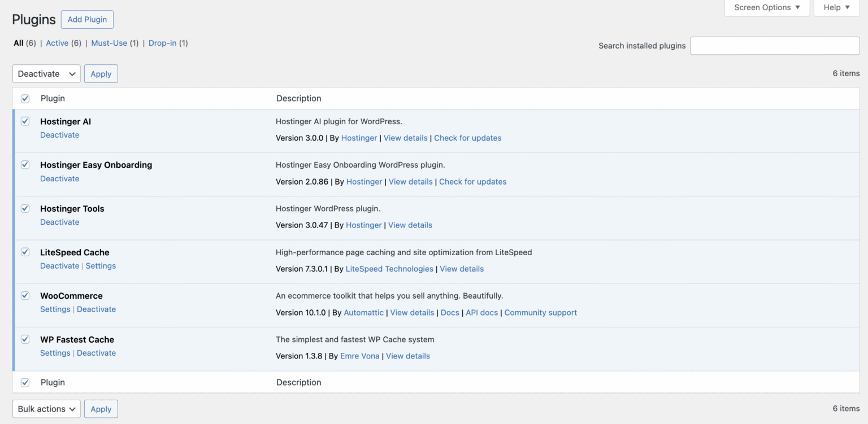Check the WooCommerce plugin checkbox
Image resolution: width=868 pixels, height=424 pixels.
click(25, 295)
